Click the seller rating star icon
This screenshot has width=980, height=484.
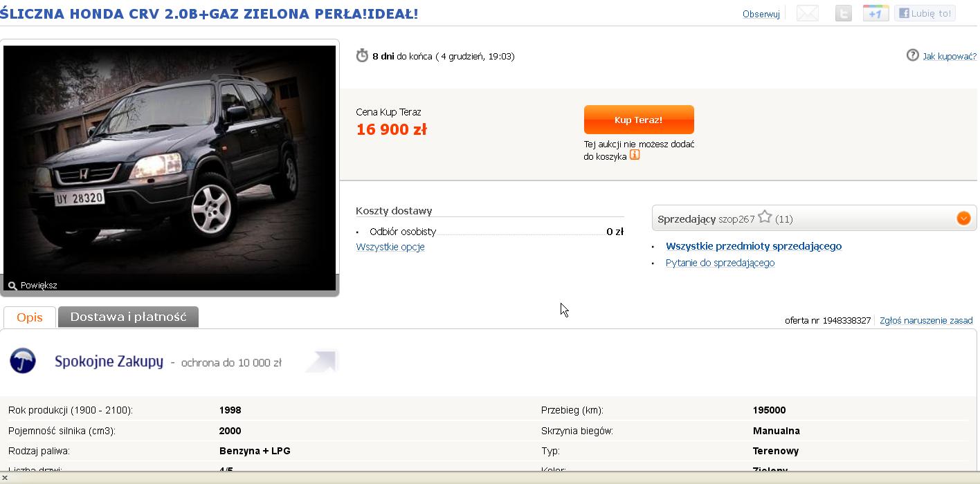coord(765,217)
